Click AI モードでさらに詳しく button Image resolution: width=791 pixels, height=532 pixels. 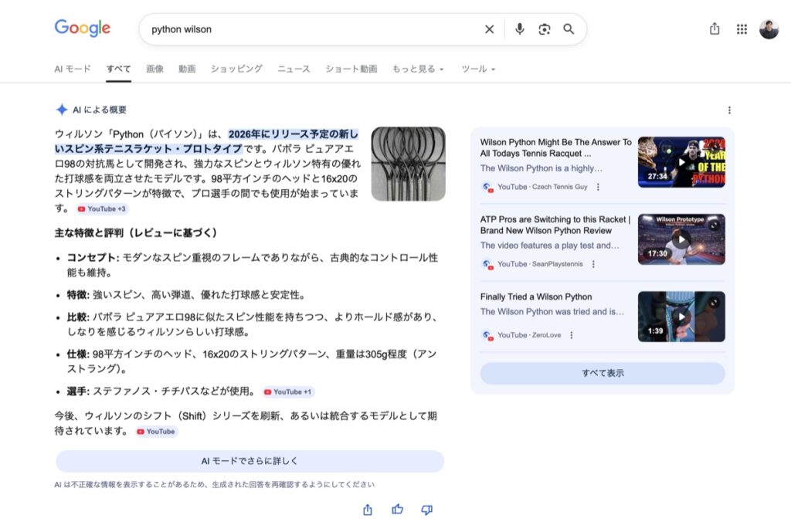pyautogui.click(x=250, y=461)
